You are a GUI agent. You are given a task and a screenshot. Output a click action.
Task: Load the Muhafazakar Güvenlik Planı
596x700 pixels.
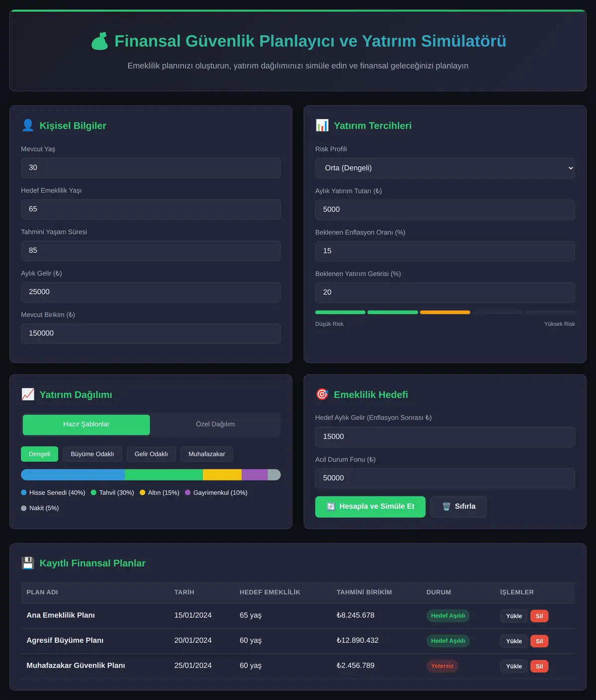tap(514, 666)
